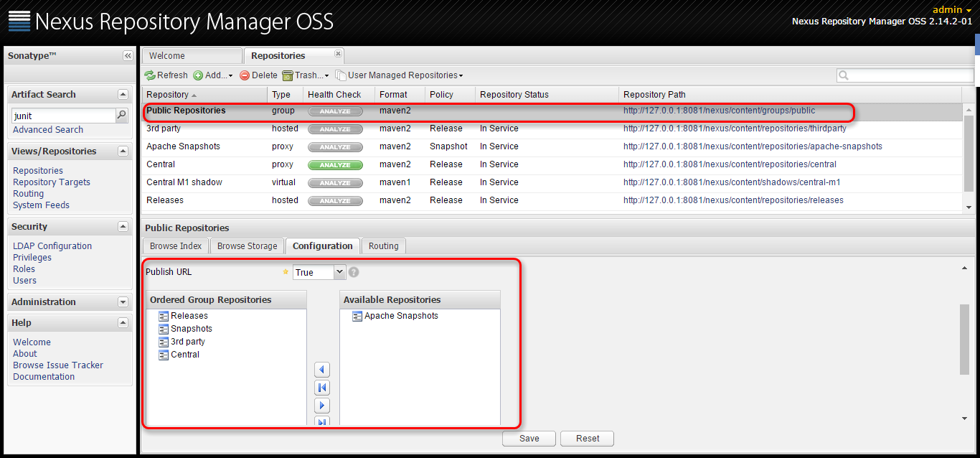Screen dimensions: 980x458
Task: Select the Central M1 shadow row name
Action: (184, 182)
